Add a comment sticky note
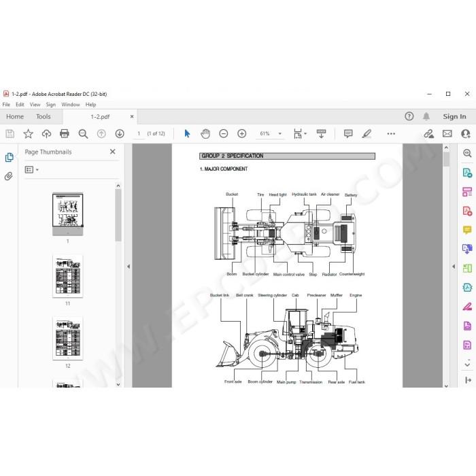476x476 pixels. pyautogui.click(x=348, y=133)
